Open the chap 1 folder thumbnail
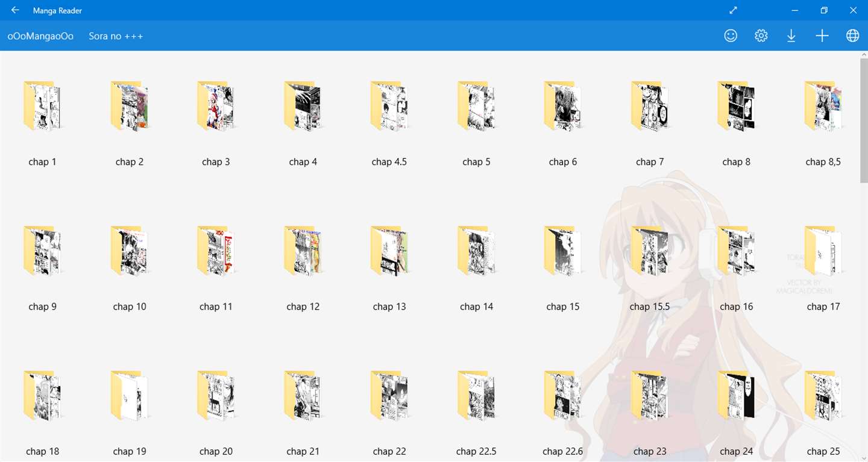Screen dimensions: 868x462 tap(43, 107)
